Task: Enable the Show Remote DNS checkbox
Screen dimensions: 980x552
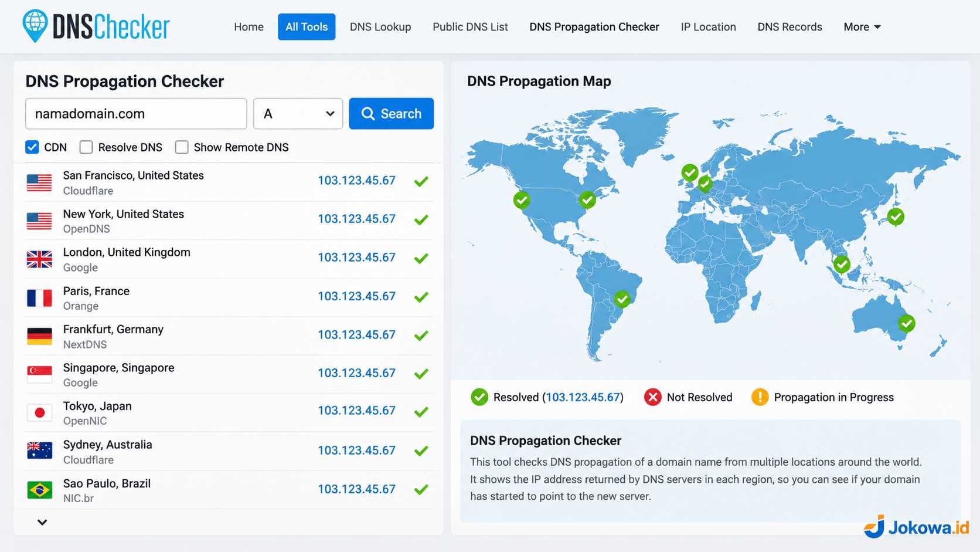Action: tap(182, 147)
